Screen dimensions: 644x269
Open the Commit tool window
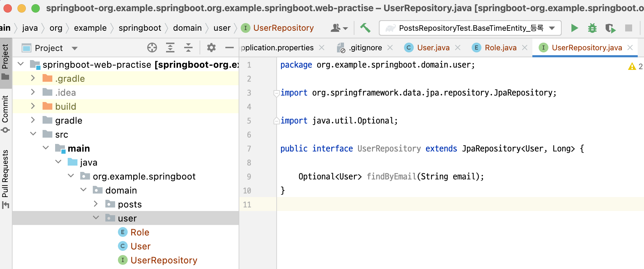click(x=6, y=114)
